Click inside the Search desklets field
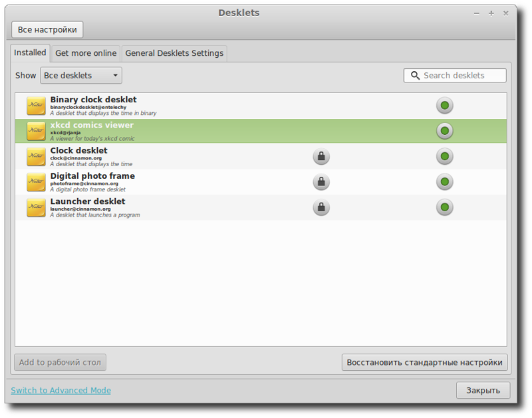Screen dimensions: 532x418 459,75
